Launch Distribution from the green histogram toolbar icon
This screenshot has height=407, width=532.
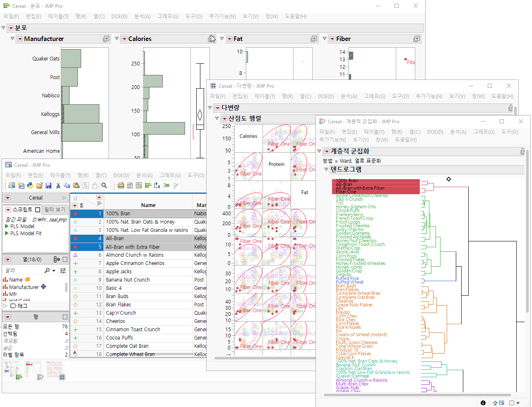click(x=148, y=185)
